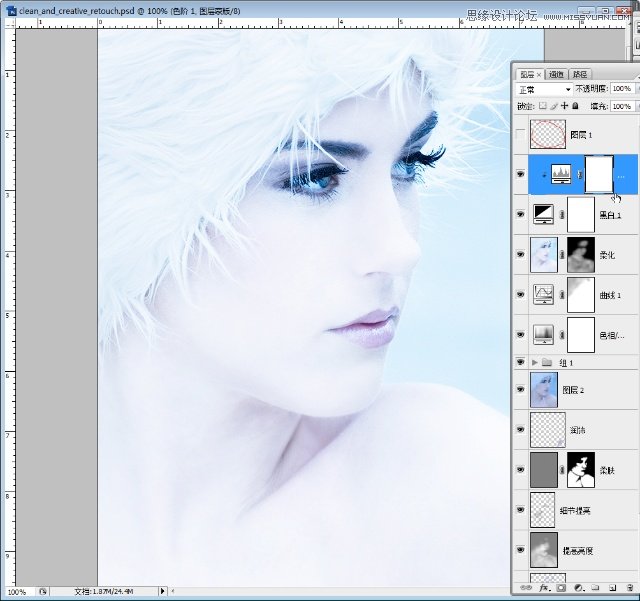
Task: Hide the 曲线 1 layer
Action: [520, 294]
